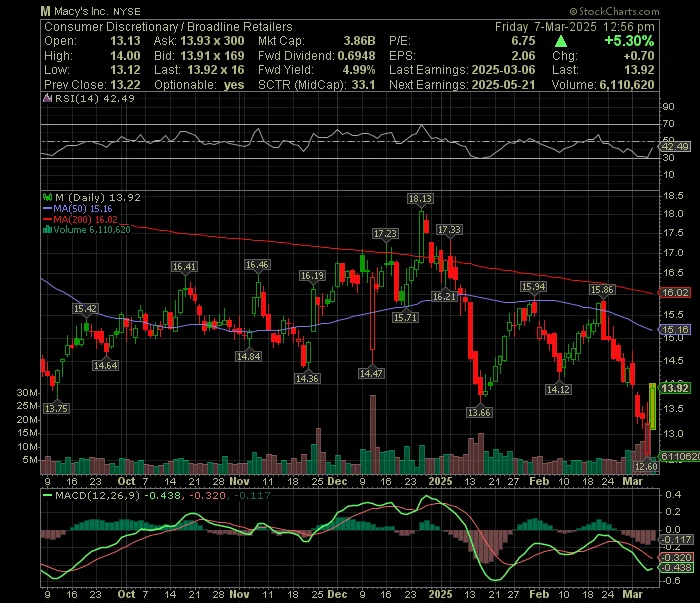Click the green 13.92 price axis tag
The height and width of the screenshot is (603, 700).
675,388
